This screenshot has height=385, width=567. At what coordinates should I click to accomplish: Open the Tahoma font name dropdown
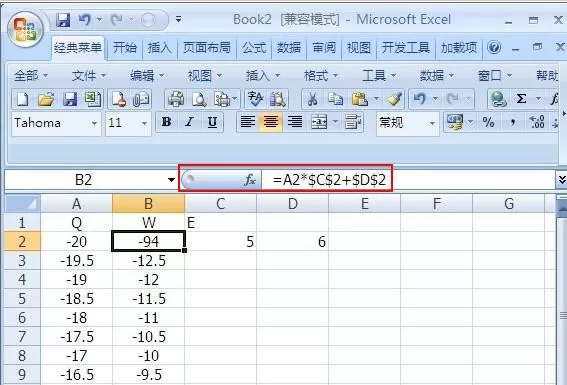tap(94, 123)
